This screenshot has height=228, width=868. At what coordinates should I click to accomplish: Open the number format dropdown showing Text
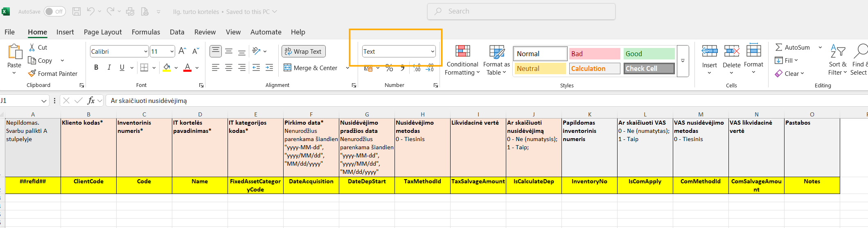[x=433, y=51]
